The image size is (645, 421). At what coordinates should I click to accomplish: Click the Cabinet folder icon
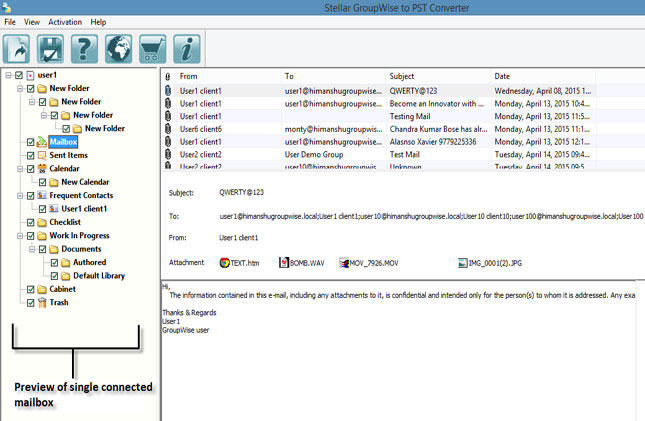coord(42,289)
